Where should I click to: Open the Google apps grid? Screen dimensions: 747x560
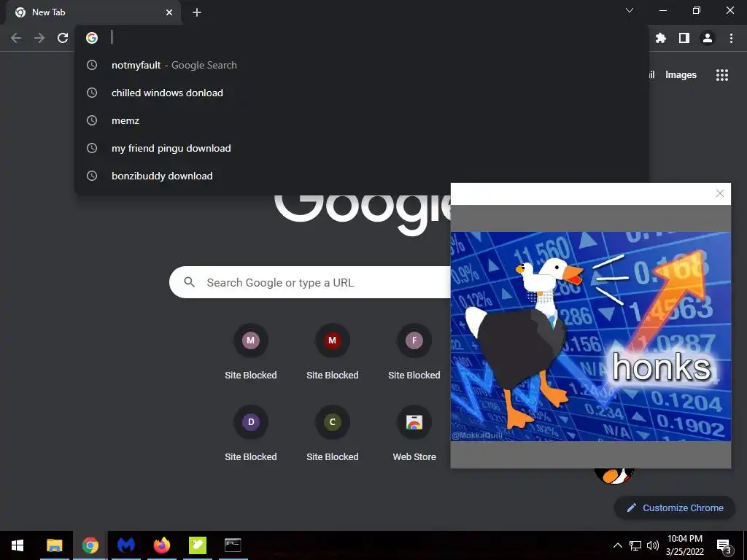(722, 75)
